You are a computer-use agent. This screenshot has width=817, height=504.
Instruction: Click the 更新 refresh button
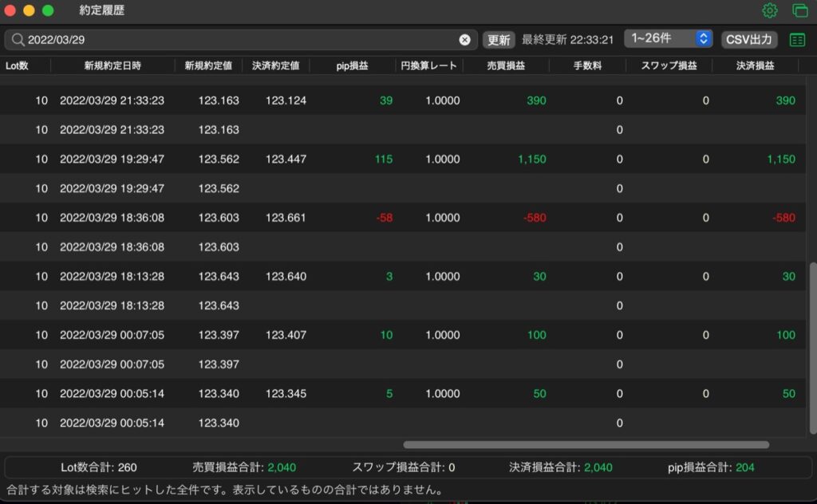click(499, 40)
